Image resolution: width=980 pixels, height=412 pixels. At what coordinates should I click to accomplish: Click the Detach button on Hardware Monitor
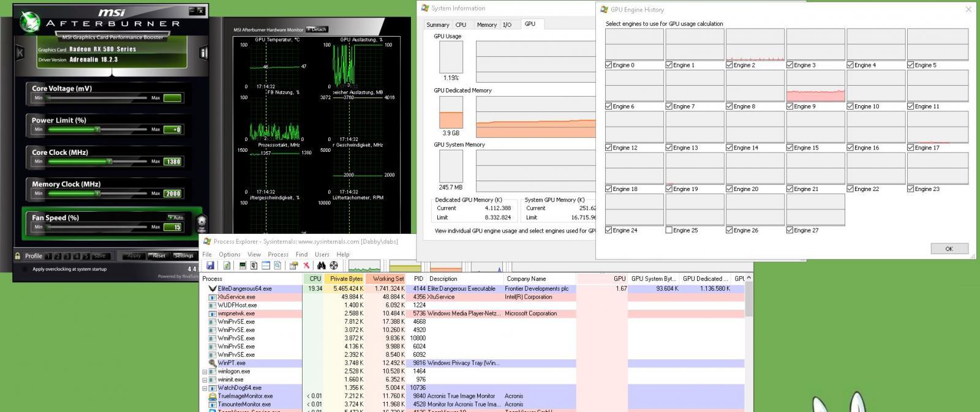[317, 29]
